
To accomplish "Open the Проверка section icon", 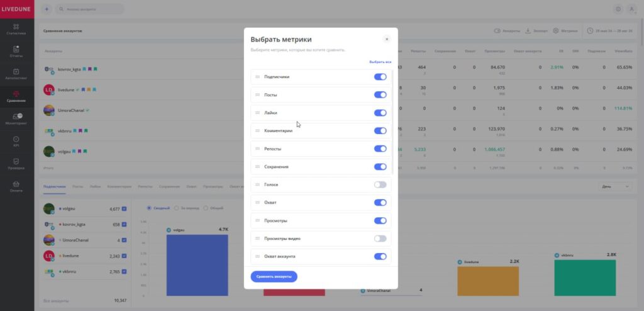I will click(x=16, y=164).
